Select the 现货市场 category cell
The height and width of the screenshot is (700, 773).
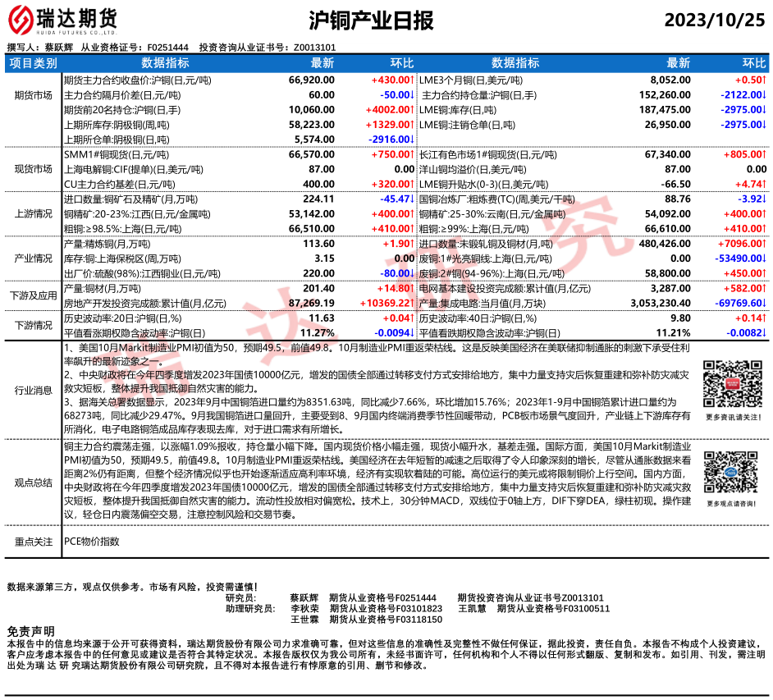(34, 168)
